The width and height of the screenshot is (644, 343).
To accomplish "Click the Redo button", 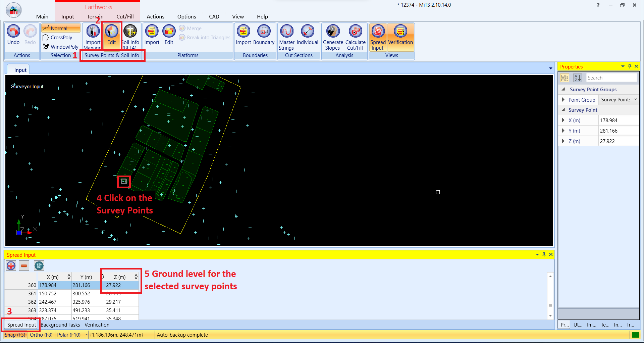I will click(x=30, y=35).
